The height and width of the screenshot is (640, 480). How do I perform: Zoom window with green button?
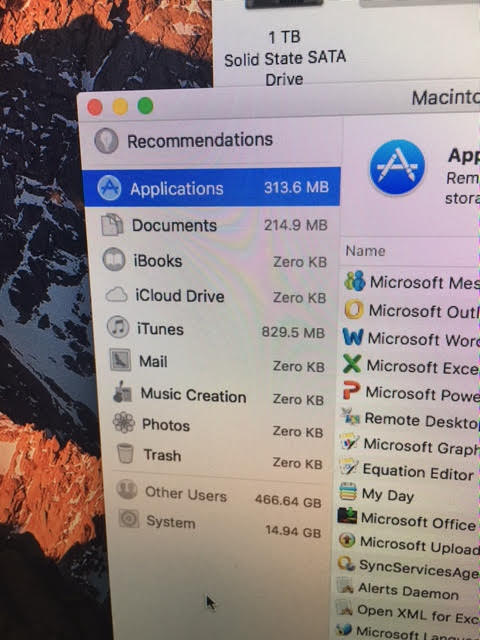point(145,106)
